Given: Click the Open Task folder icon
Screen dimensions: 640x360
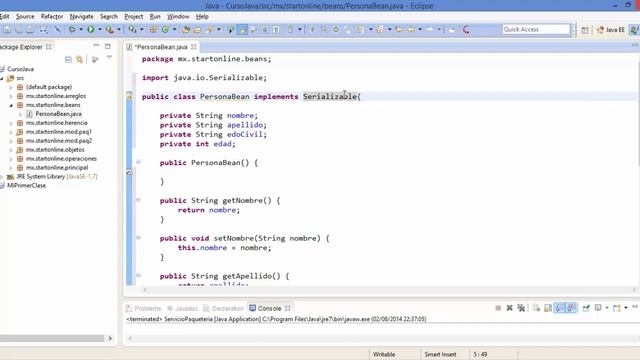Looking at the screenshot, I should tap(197, 29).
